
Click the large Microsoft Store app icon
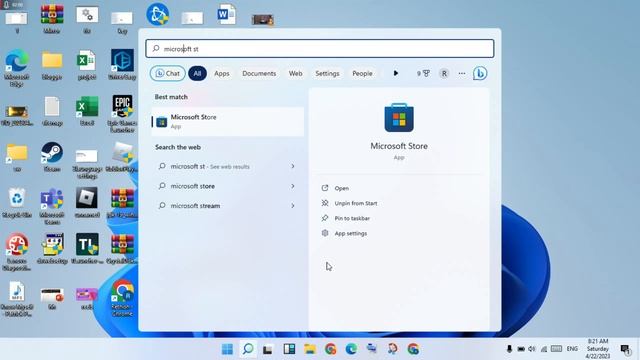coord(399,118)
